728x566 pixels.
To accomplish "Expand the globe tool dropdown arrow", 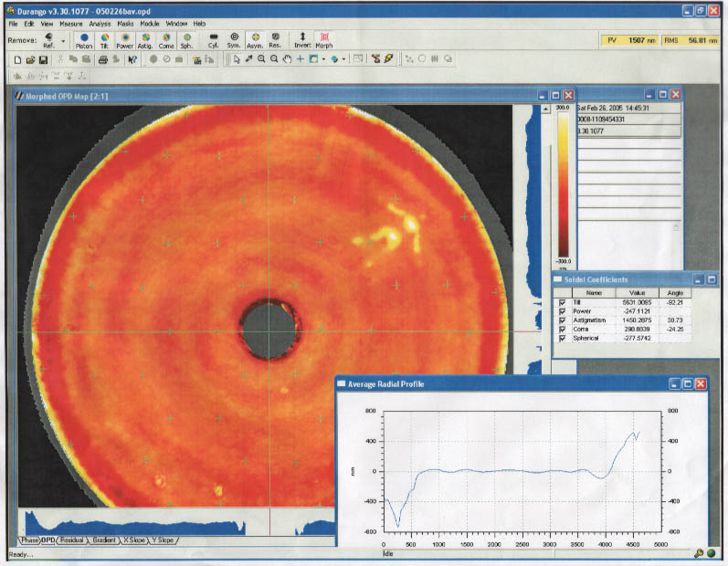I will [343, 59].
